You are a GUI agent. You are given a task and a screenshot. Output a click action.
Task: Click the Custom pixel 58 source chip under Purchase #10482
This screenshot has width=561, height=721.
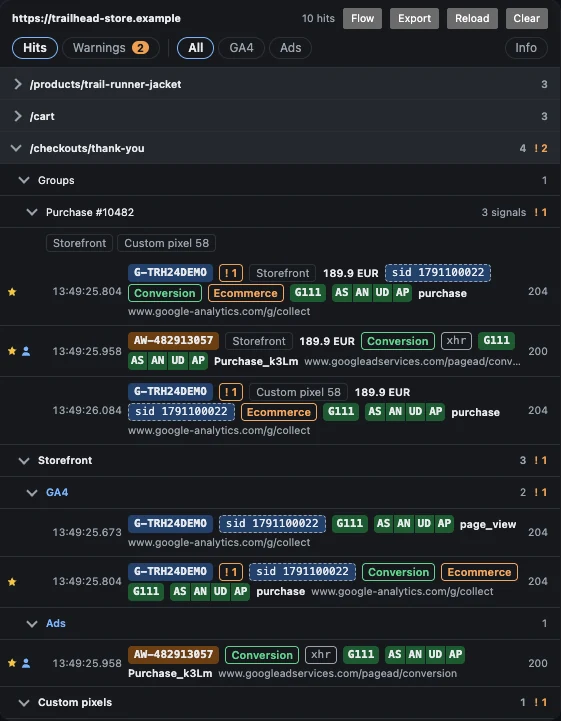pyautogui.click(x=166, y=243)
